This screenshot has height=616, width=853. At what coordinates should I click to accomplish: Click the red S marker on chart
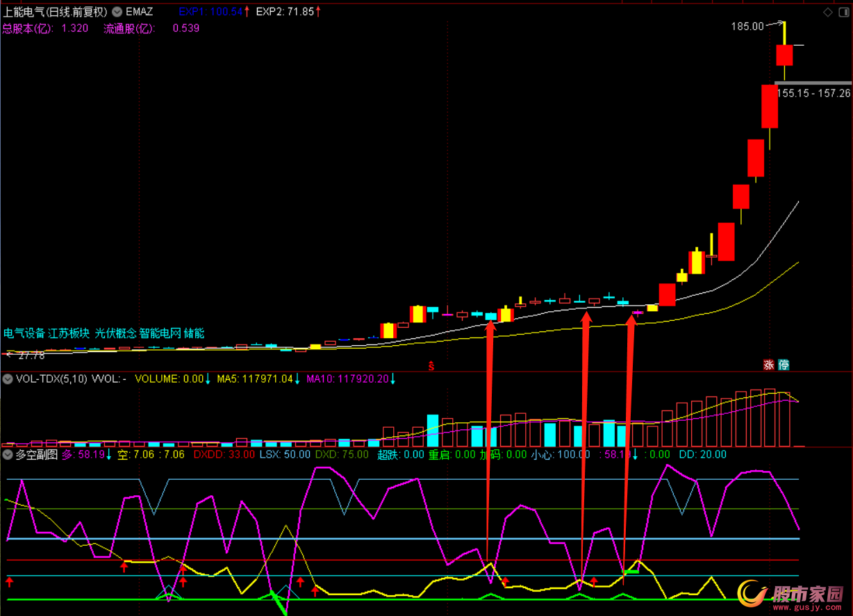tap(431, 366)
